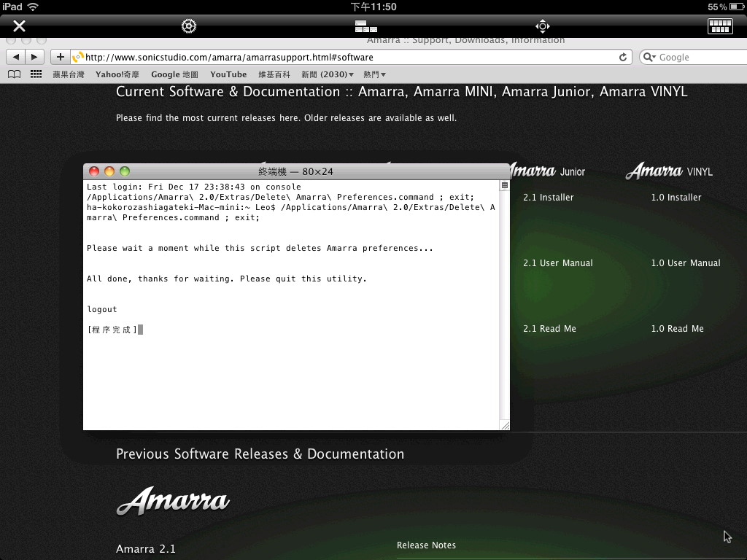Open the YouTube bookmark
Viewport: 747px width, 560px height.
point(228,74)
